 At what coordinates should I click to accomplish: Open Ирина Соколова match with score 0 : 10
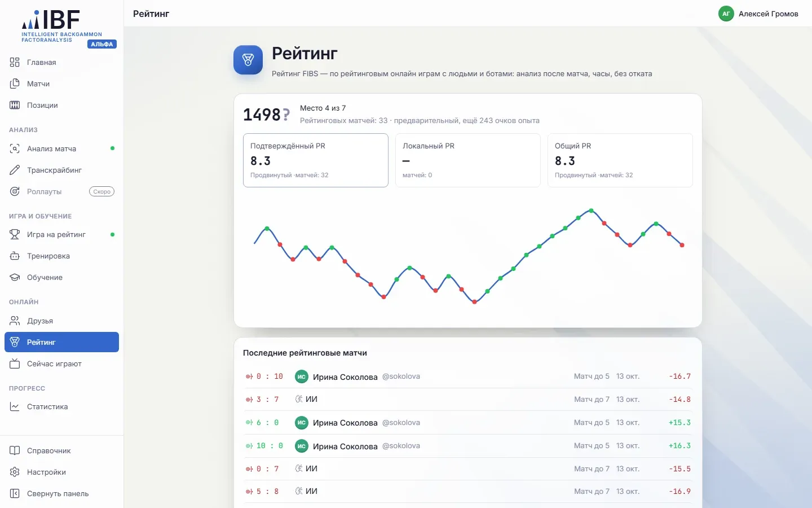pyautogui.click(x=468, y=376)
